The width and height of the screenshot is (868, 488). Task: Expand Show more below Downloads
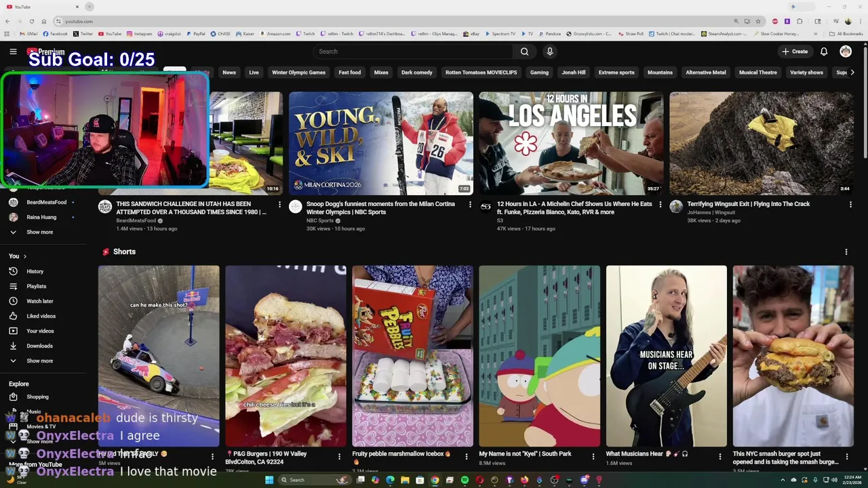coord(39,361)
